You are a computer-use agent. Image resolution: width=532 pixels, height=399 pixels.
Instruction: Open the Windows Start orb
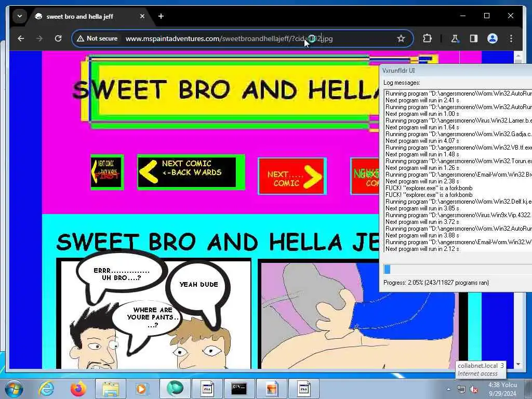(14, 389)
